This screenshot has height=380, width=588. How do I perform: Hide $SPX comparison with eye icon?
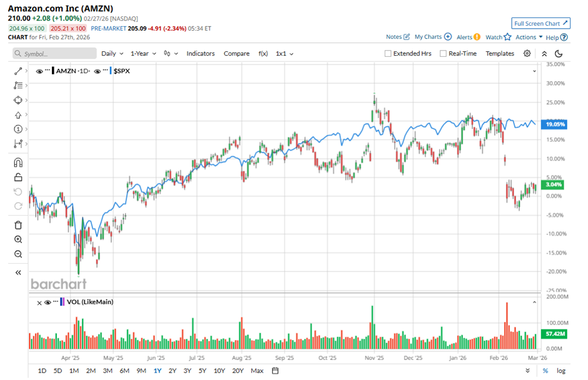point(97,71)
